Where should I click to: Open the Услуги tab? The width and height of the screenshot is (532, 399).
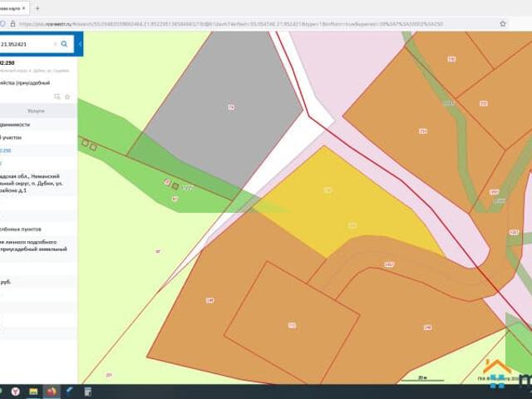[x=36, y=111]
